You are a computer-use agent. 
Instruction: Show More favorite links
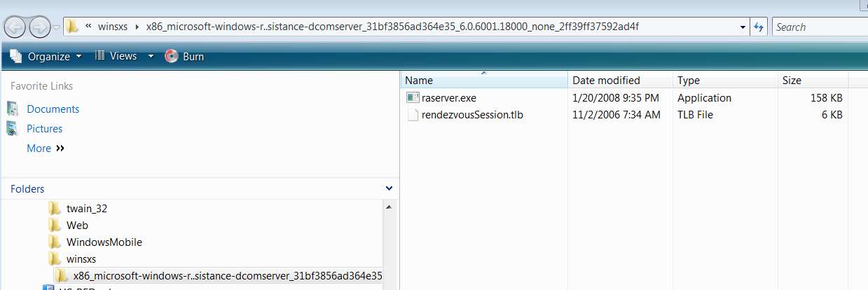click(x=46, y=149)
